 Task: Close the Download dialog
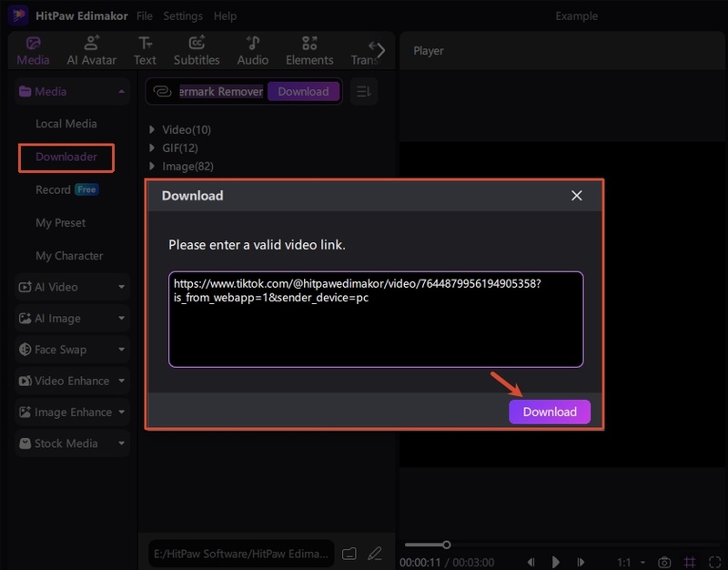[577, 196]
